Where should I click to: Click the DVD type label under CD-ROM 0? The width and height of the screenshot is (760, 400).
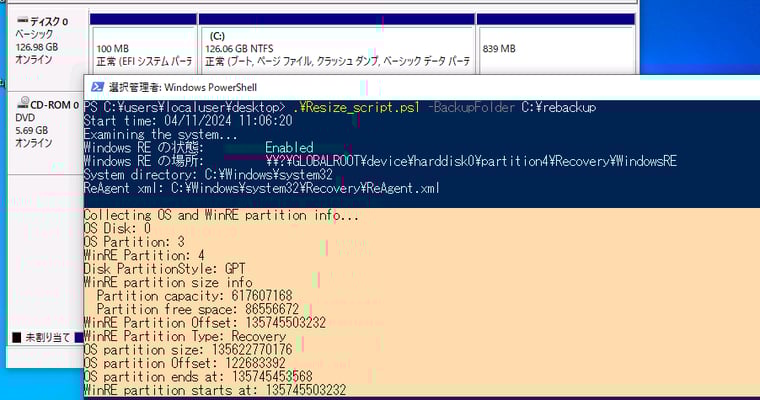25,117
